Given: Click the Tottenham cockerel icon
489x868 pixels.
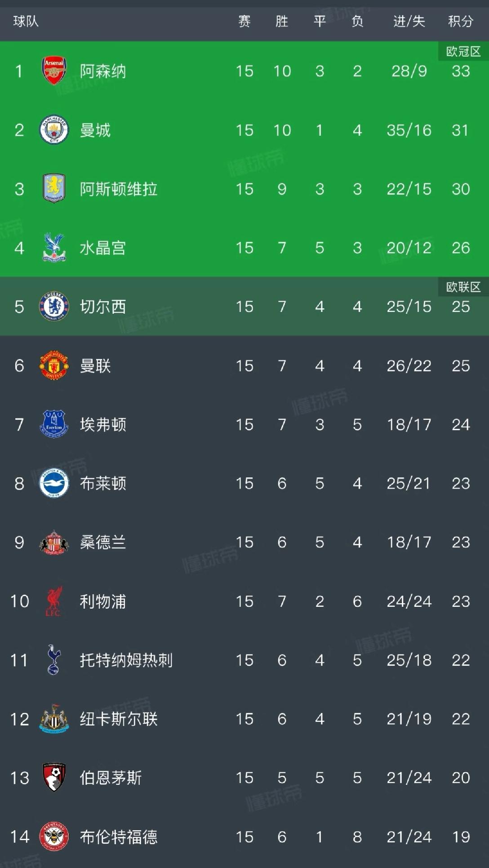Looking at the screenshot, I should [54, 660].
